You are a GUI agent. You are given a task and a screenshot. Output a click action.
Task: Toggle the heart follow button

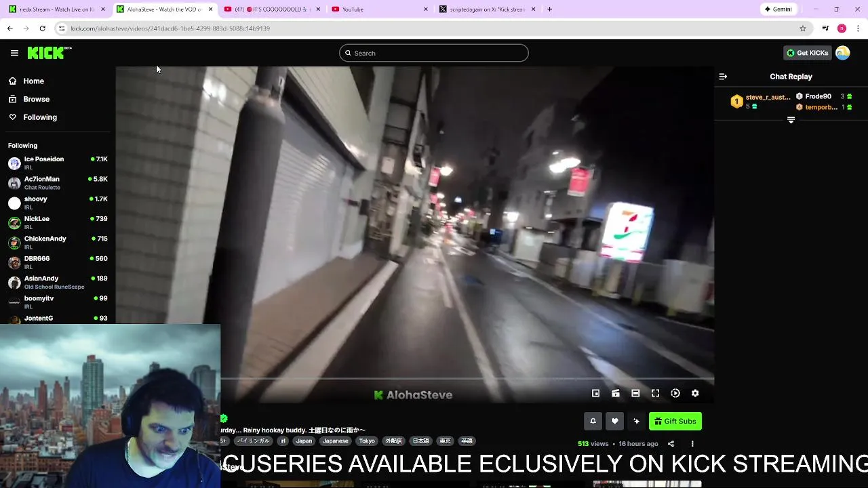614,421
